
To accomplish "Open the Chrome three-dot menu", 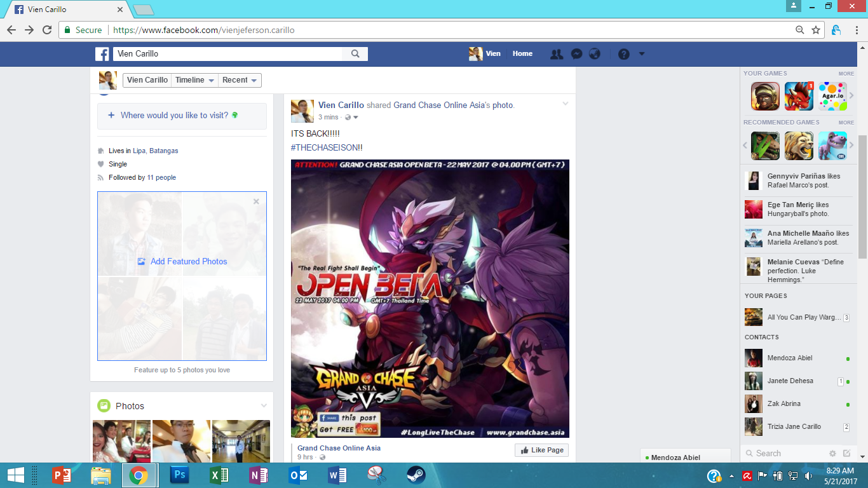I will (x=855, y=30).
